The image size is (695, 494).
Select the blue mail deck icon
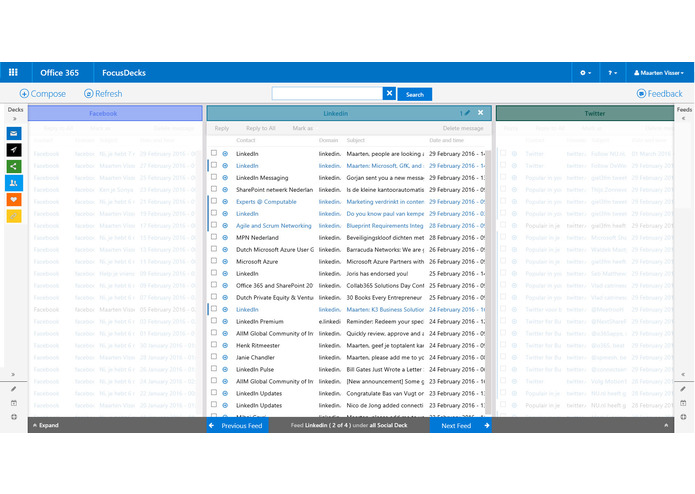click(x=14, y=133)
